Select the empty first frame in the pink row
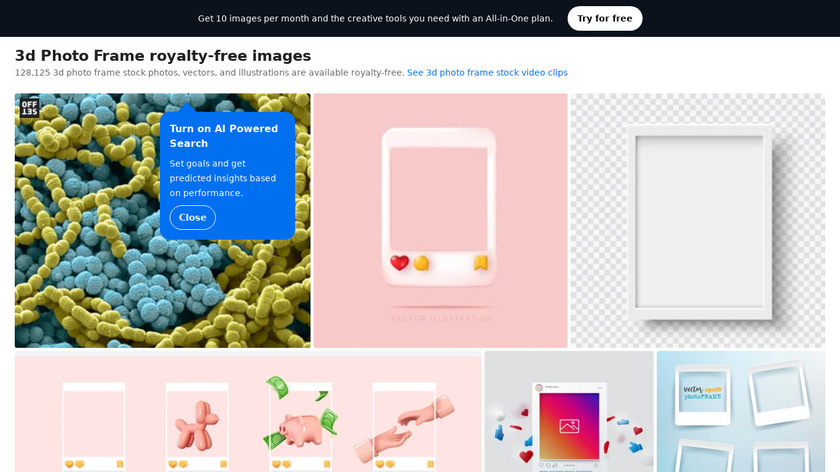 click(x=94, y=425)
